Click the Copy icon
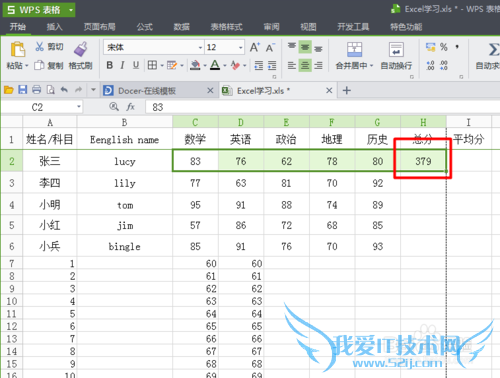Image resolution: width=500 pixels, height=378 pixels. [39, 65]
